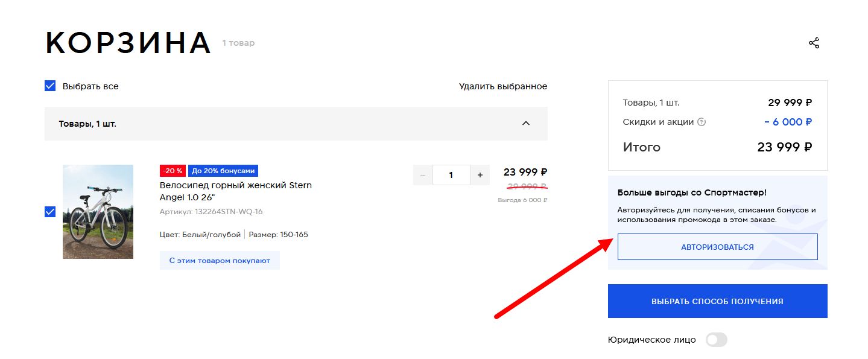Click the quantity input field

(x=451, y=175)
